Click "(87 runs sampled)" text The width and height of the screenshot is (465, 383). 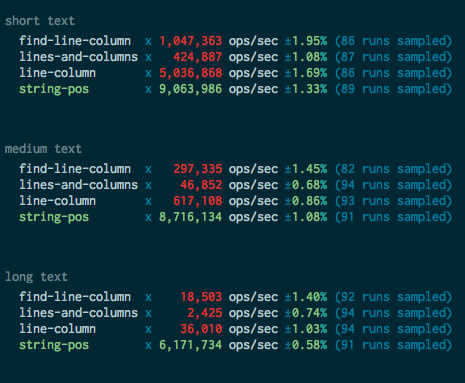(393, 57)
